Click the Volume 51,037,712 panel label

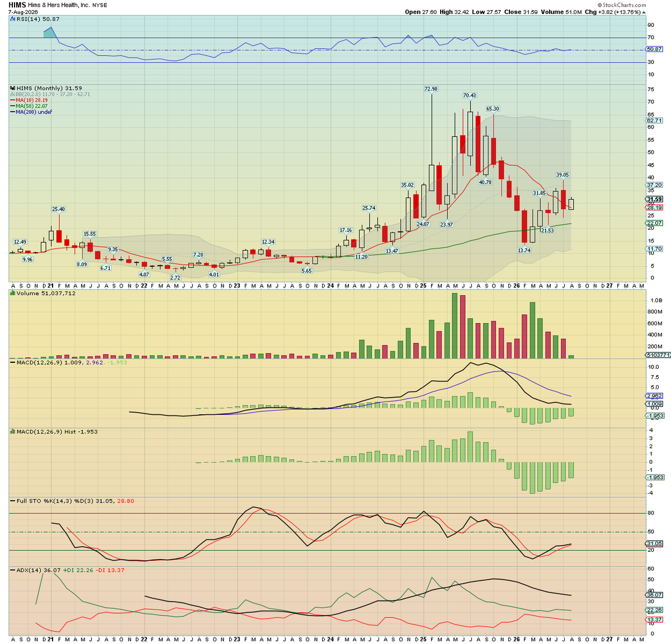(x=46, y=293)
